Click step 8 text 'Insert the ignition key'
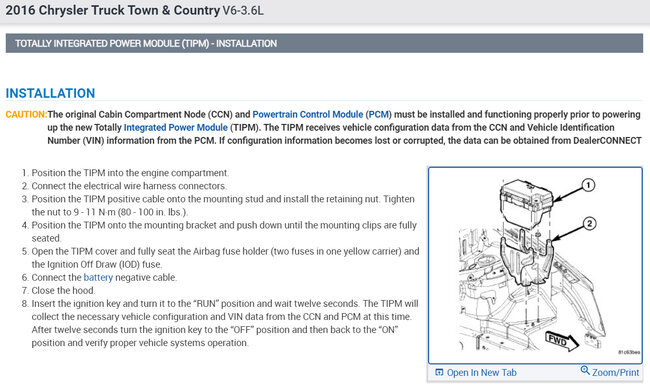This screenshot has width=650, height=390. click(x=76, y=304)
